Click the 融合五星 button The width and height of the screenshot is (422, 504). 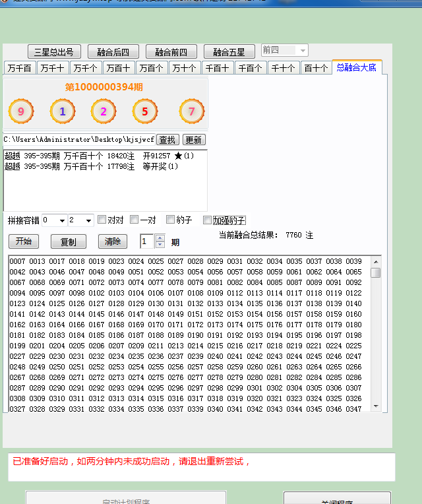tap(229, 52)
